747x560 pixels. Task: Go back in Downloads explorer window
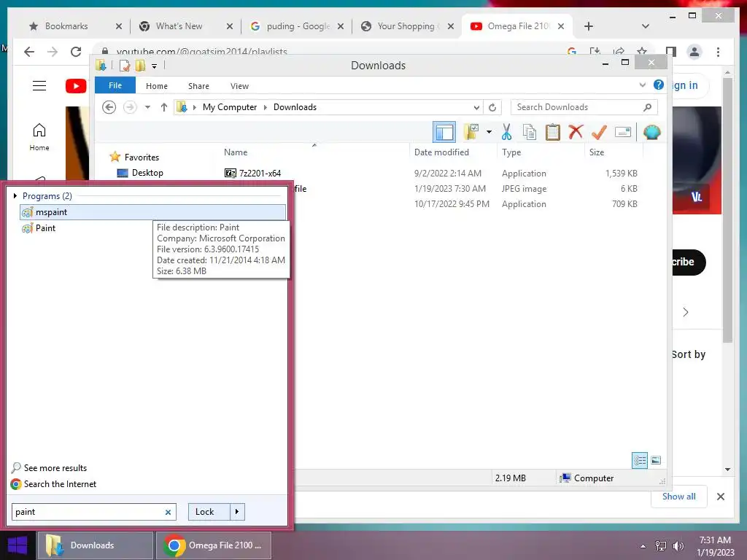109,107
